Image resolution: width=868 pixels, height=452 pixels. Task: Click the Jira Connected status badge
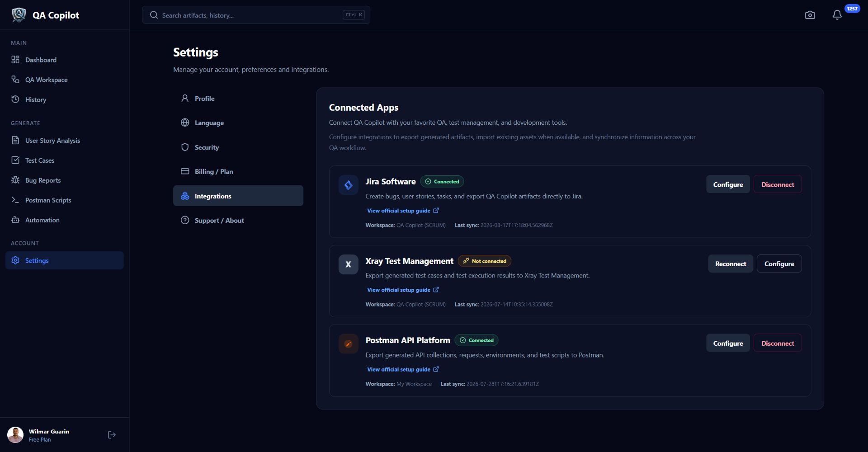(x=442, y=181)
